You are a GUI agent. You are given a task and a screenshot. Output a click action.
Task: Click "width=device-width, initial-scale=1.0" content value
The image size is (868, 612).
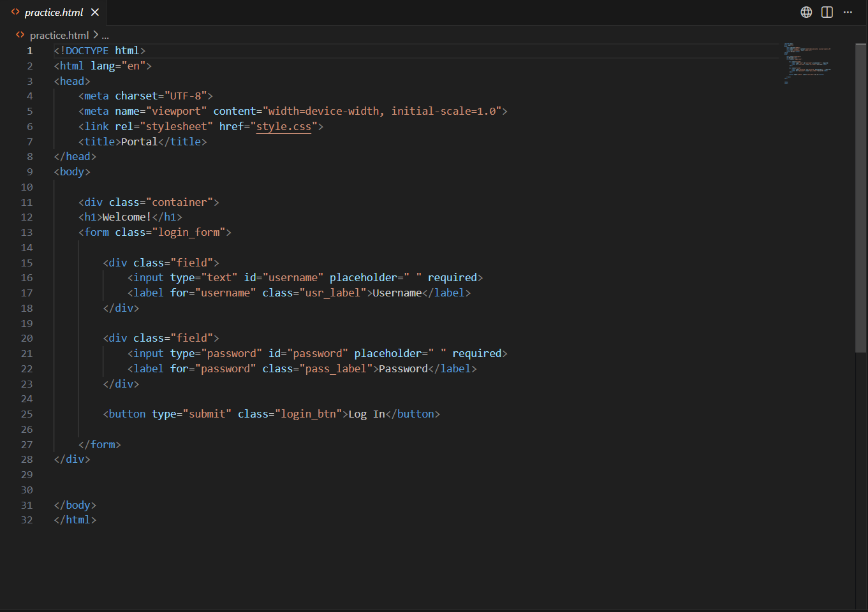click(x=382, y=111)
